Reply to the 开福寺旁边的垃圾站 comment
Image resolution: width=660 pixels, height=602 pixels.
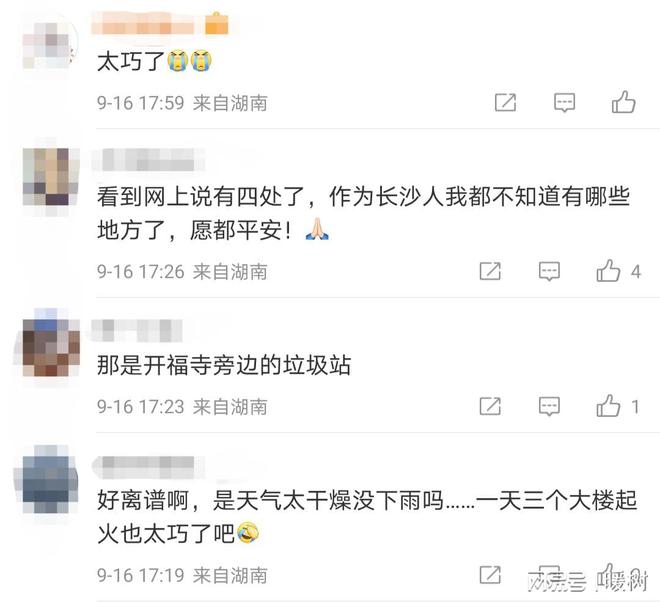pyautogui.click(x=549, y=406)
